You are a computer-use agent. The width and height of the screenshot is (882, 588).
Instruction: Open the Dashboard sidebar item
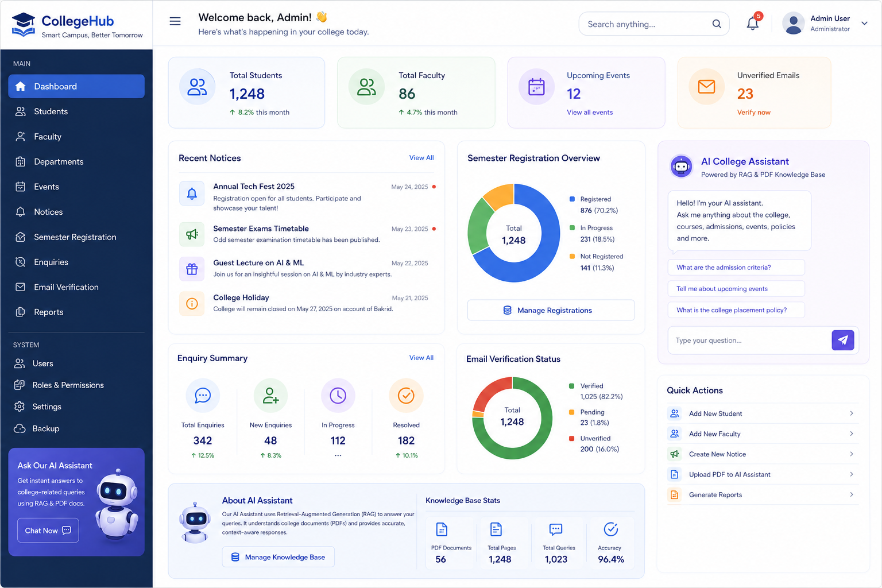coord(76,86)
